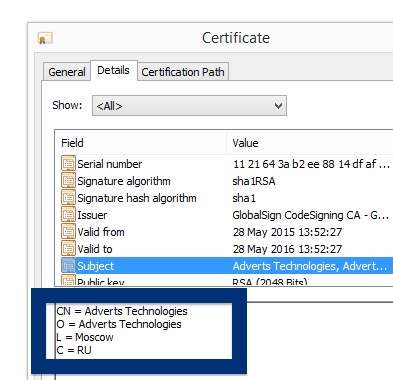
Task: Click the Valid from field icon
Action: click(68, 232)
